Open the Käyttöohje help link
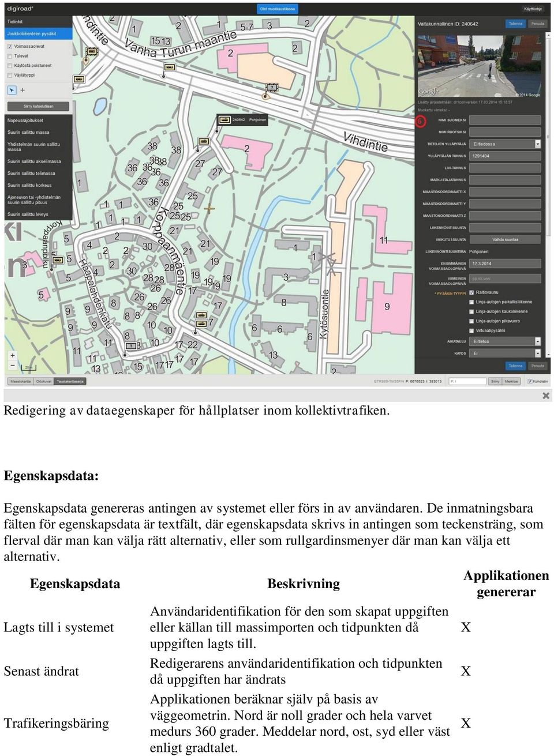The height and width of the screenshot is (756, 554). click(x=533, y=9)
